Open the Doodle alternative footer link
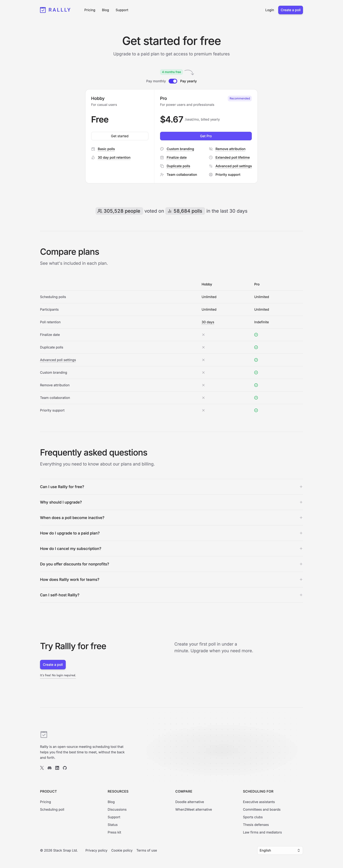The image size is (343, 868). tap(190, 802)
